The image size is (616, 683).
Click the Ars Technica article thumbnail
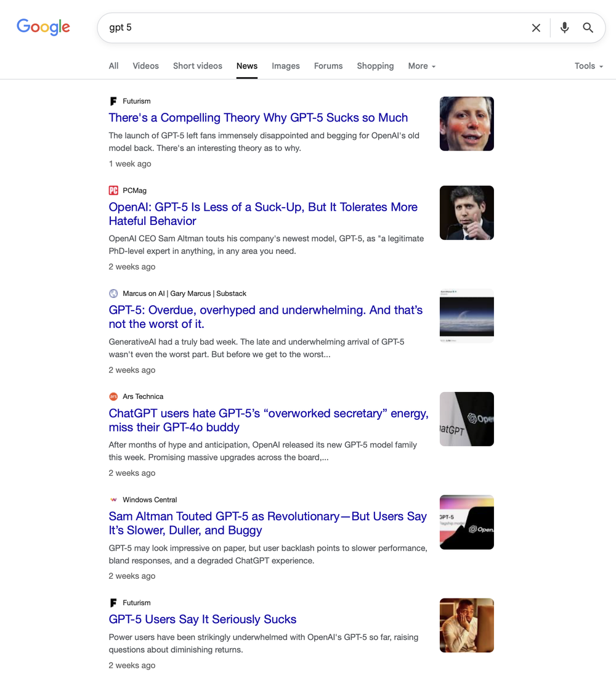[x=467, y=419]
